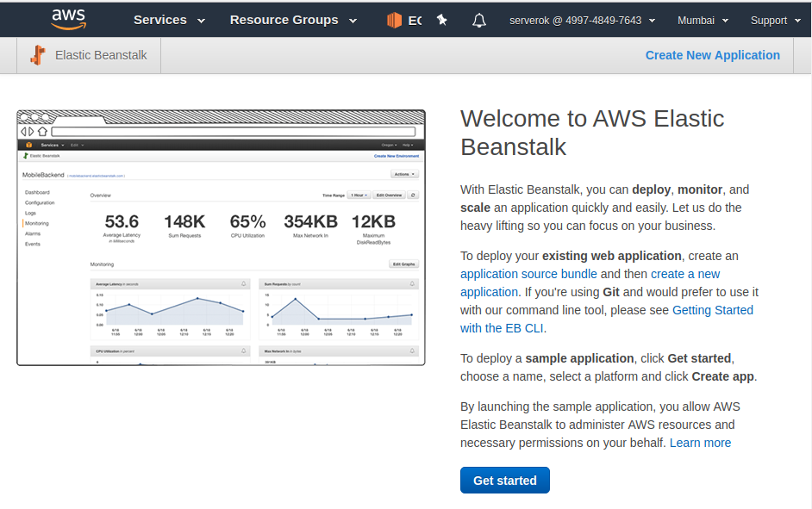
Task: Open the notifications bell icon
Action: [x=479, y=20]
